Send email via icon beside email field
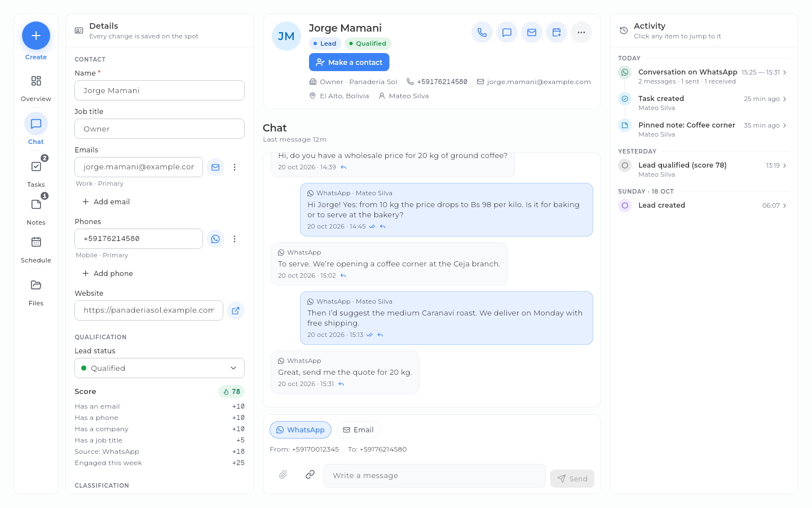 click(215, 167)
